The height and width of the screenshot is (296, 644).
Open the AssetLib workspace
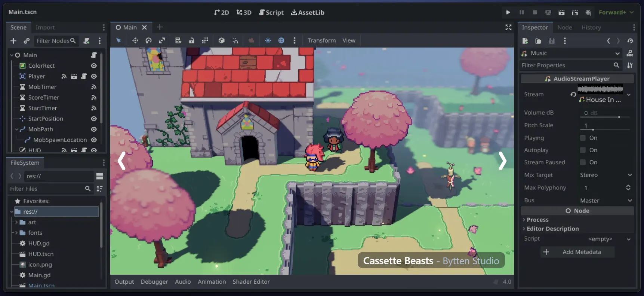308,12
